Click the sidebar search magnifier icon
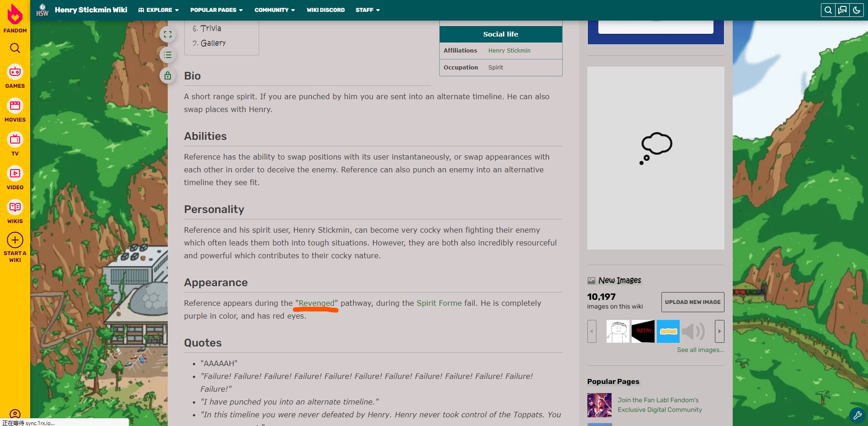This screenshot has width=868, height=426. (x=15, y=48)
